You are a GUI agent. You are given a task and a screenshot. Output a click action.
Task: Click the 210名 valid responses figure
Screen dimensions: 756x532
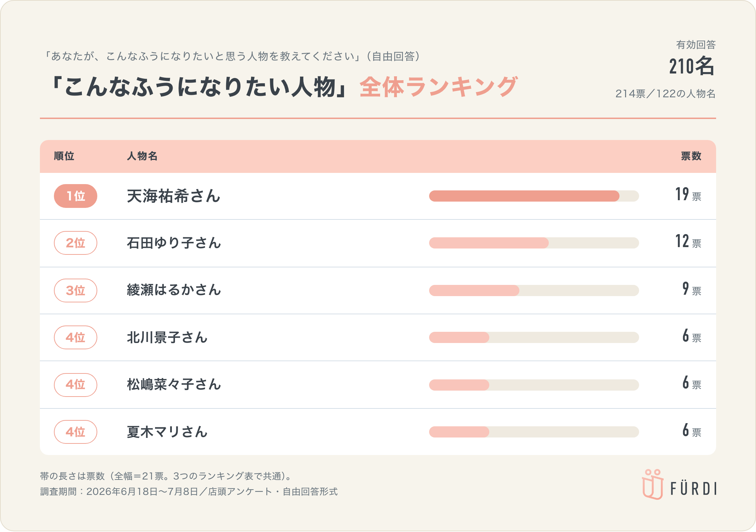(692, 66)
